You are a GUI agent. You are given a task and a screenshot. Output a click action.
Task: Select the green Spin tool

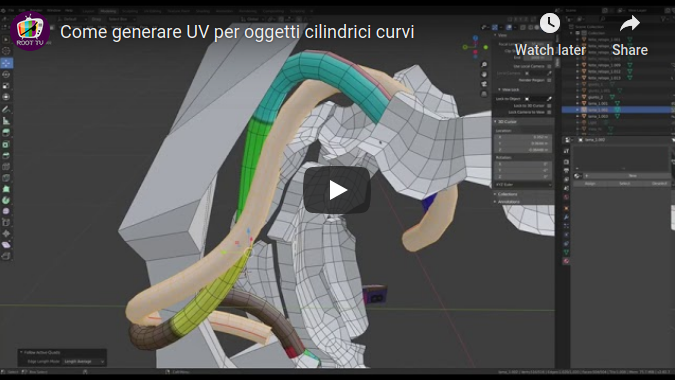pyautogui.click(x=6, y=200)
